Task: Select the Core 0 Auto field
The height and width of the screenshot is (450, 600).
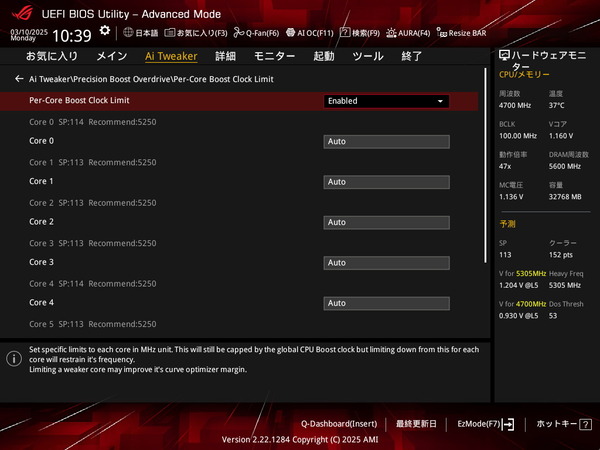Action: point(386,142)
